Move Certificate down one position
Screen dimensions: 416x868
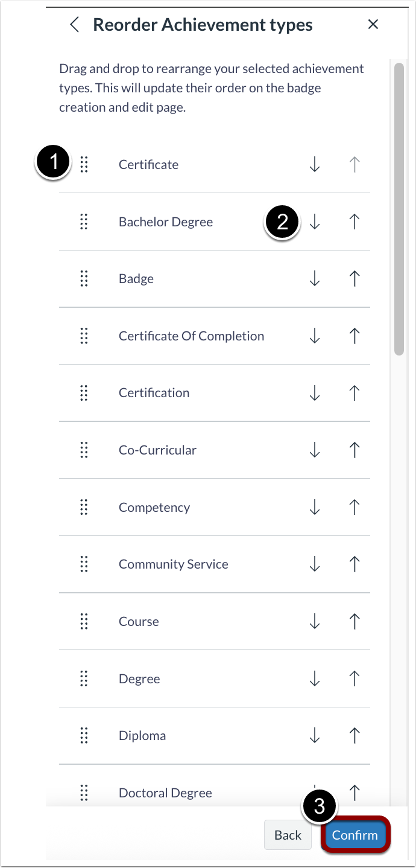(x=315, y=164)
